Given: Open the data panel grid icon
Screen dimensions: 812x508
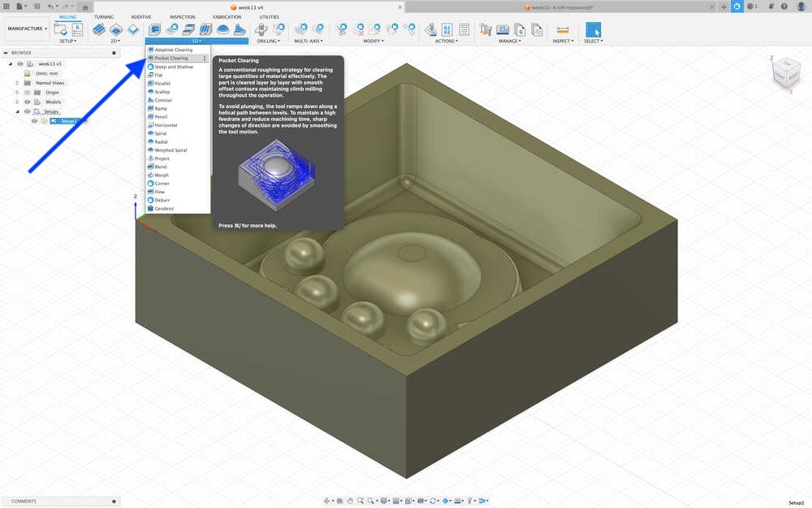Looking at the screenshot, I should pyautogui.click(x=6, y=7).
